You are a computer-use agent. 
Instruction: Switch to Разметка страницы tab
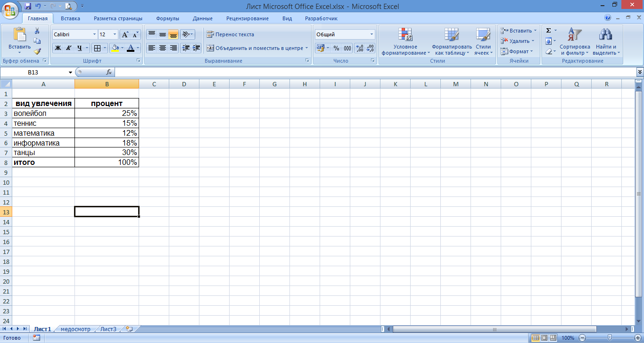click(118, 18)
